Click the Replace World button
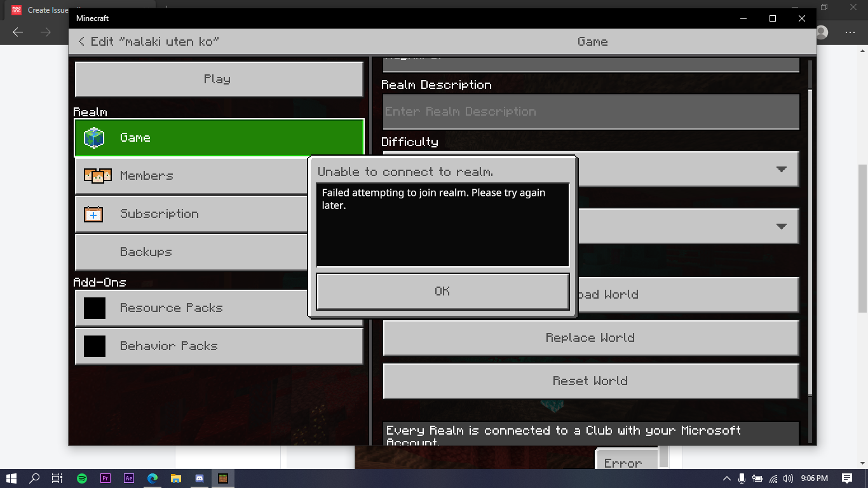 591,337
